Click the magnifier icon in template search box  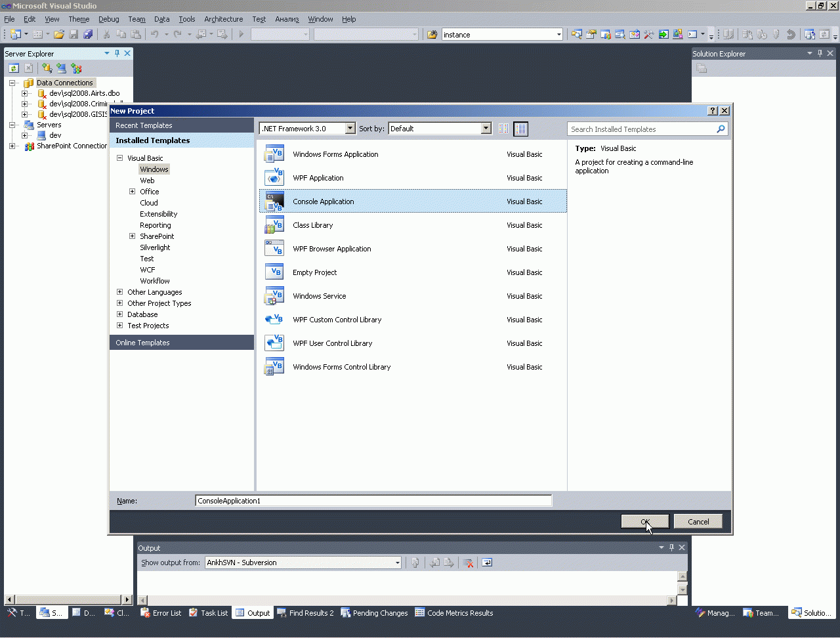[x=721, y=129]
